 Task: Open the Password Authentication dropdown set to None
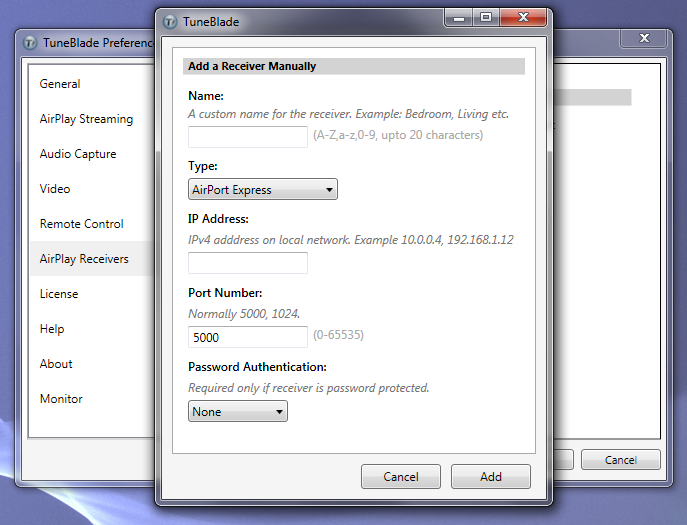pos(238,411)
